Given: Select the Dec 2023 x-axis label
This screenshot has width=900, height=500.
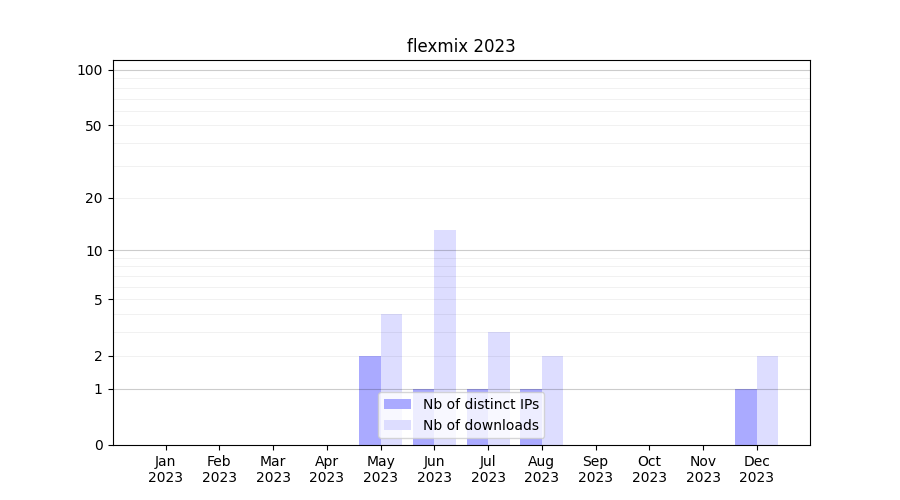Looking at the screenshot, I should tap(756, 469).
